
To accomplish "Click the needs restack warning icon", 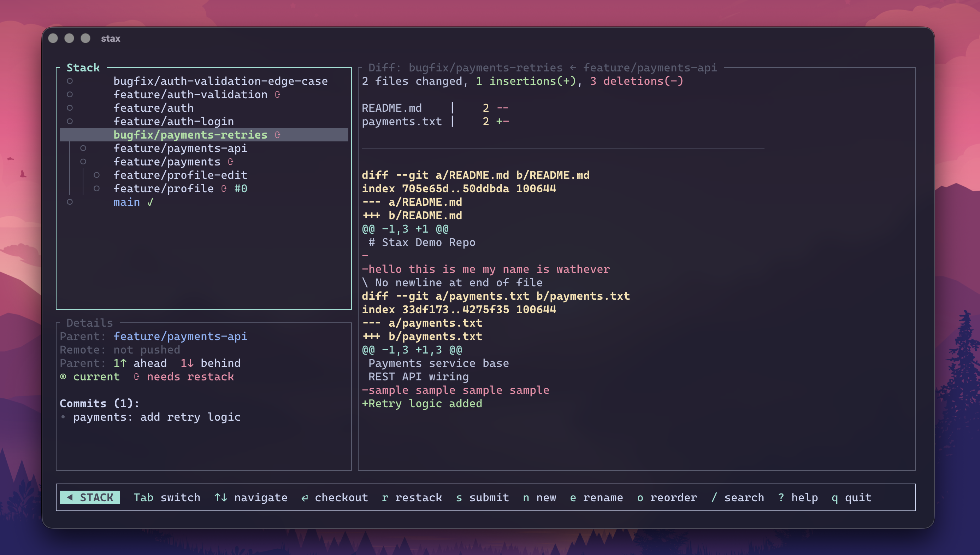I will point(136,376).
